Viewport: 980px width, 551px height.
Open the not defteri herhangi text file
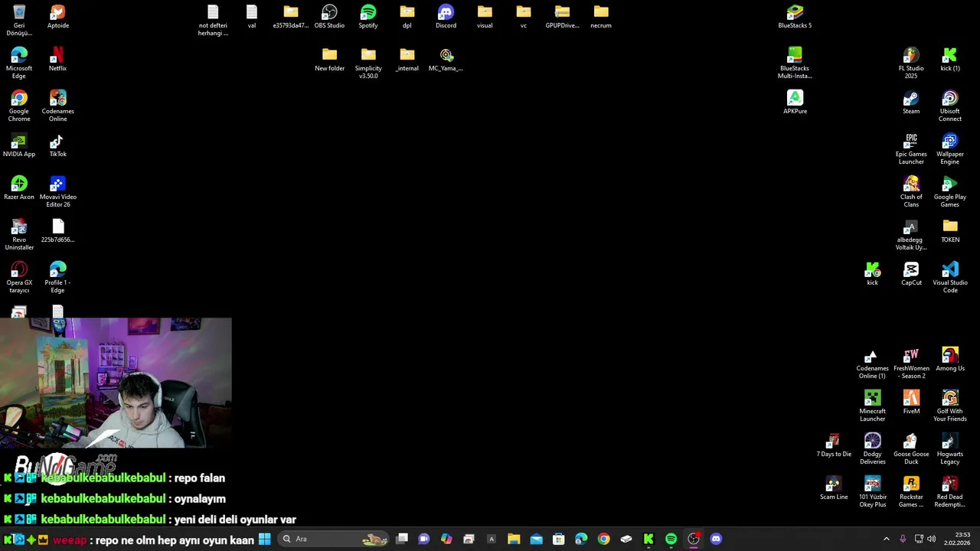[213, 21]
